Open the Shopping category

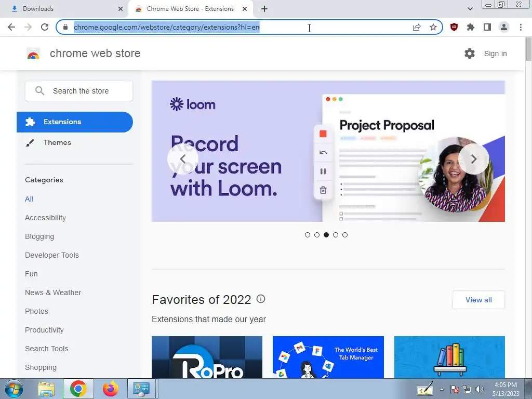pos(41,367)
